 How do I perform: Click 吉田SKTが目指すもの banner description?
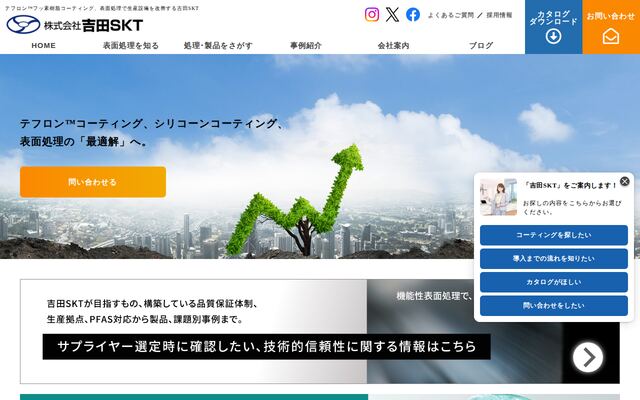(x=152, y=311)
